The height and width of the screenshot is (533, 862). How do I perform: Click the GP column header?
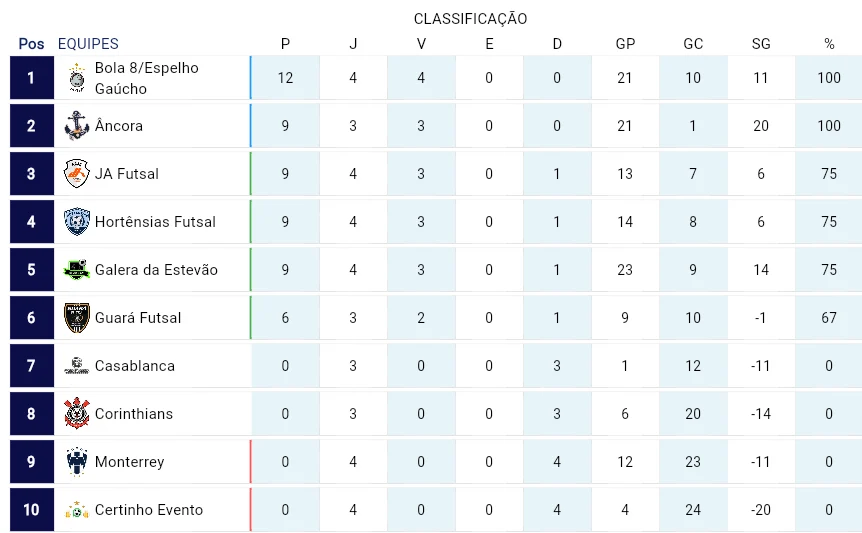pyautogui.click(x=625, y=44)
